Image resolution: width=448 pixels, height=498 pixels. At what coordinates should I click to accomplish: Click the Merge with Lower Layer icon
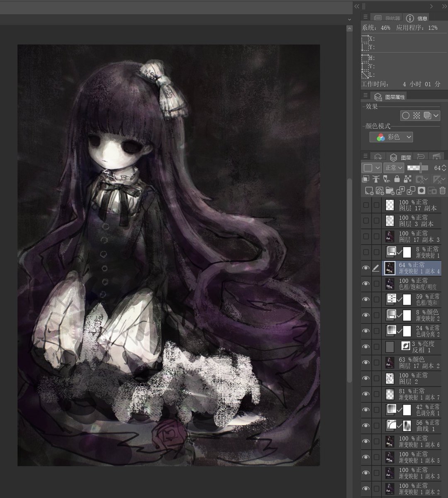(x=411, y=190)
